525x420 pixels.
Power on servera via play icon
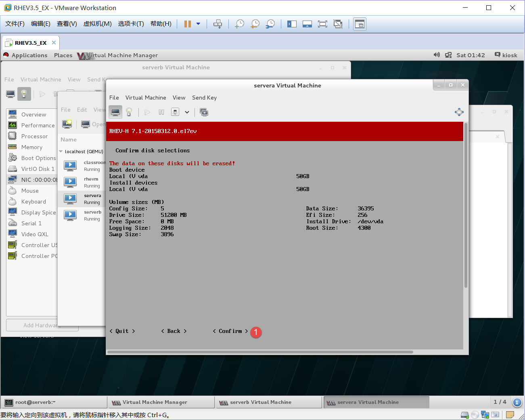[x=147, y=112]
